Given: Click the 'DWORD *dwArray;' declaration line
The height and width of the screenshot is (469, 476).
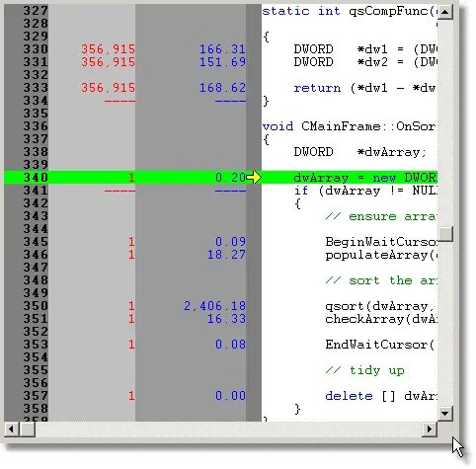Looking at the screenshot, I should coord(359,152).
